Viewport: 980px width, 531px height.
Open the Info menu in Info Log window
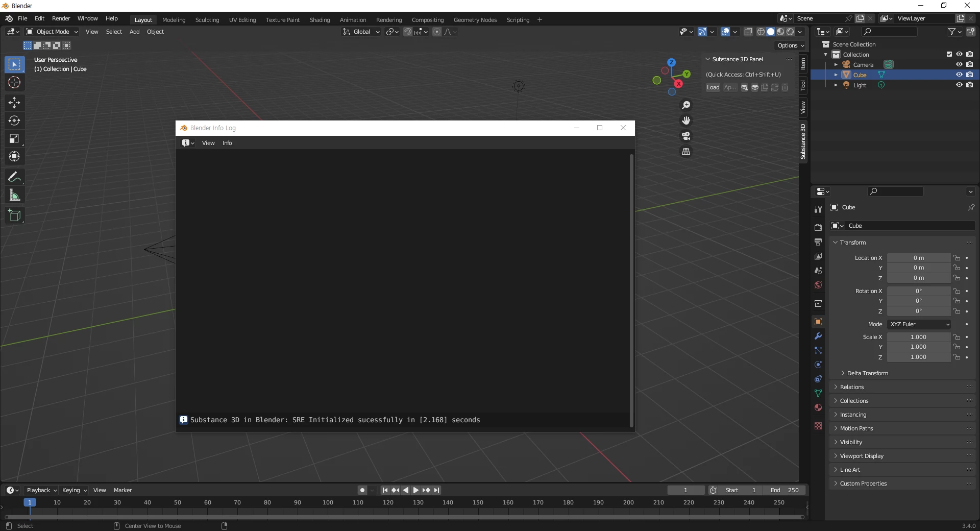(227, 143)
